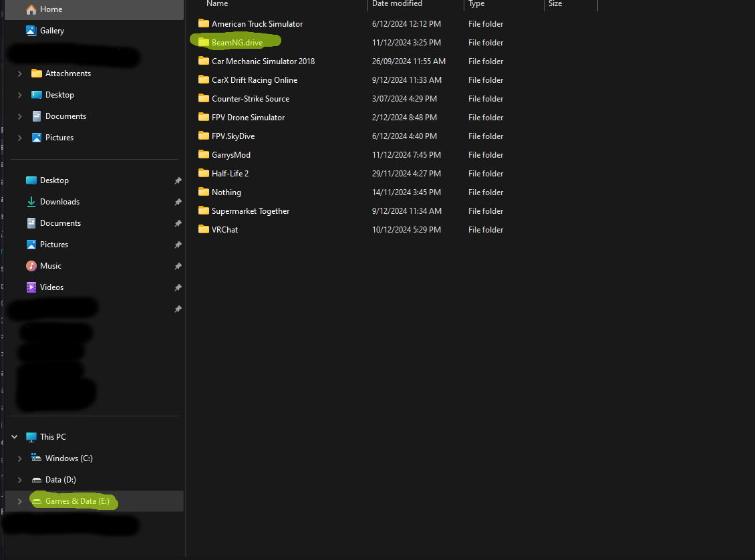Click the Data (D:) drive icon

(37, 480)
